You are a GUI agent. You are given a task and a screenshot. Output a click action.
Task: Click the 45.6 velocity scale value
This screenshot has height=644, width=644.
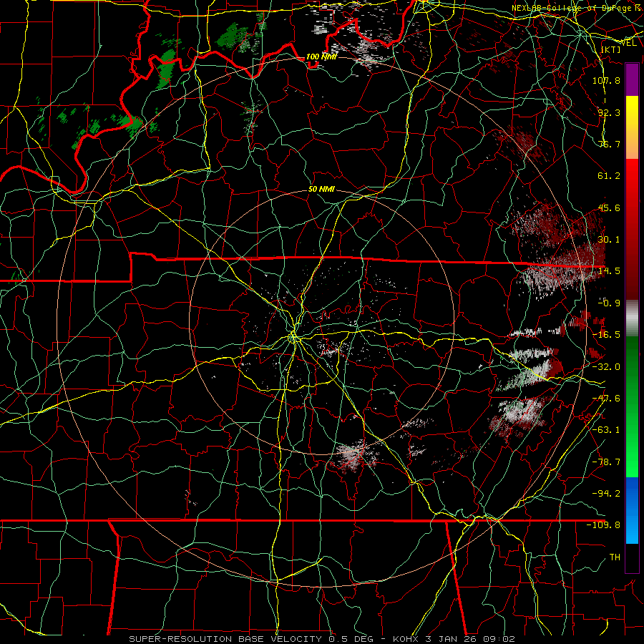[609, 208]
